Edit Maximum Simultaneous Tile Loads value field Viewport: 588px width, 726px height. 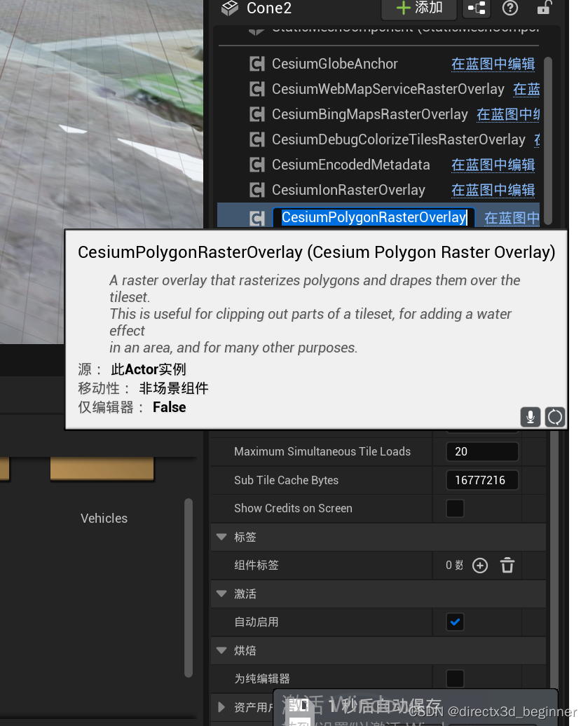pos(482,451)
